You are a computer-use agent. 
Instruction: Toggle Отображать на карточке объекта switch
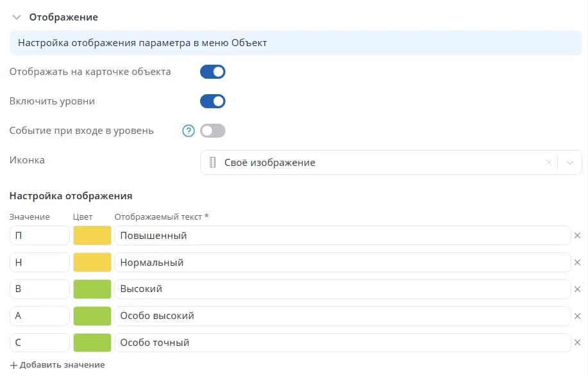(x=213, y=72)
